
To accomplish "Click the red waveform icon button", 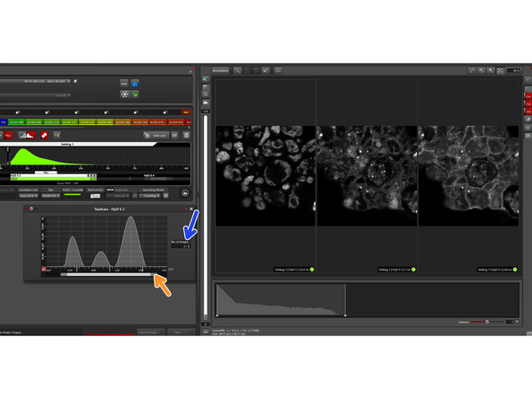I will coord(8,136).
